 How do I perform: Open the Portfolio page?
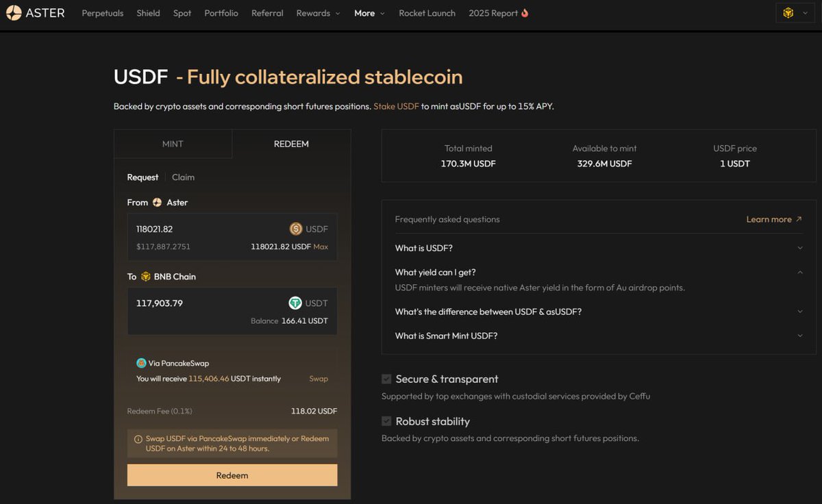click(221, 13)
